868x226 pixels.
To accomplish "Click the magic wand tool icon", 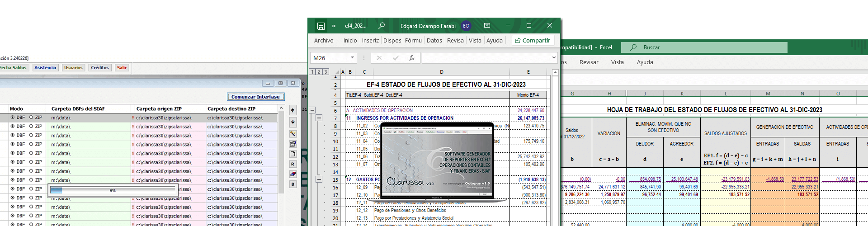I will pyautogui.click(x=293, y=134).
